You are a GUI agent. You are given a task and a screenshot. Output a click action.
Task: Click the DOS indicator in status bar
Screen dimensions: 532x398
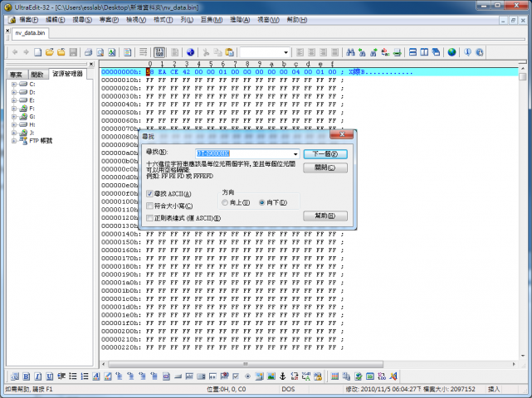coord(288,389)
